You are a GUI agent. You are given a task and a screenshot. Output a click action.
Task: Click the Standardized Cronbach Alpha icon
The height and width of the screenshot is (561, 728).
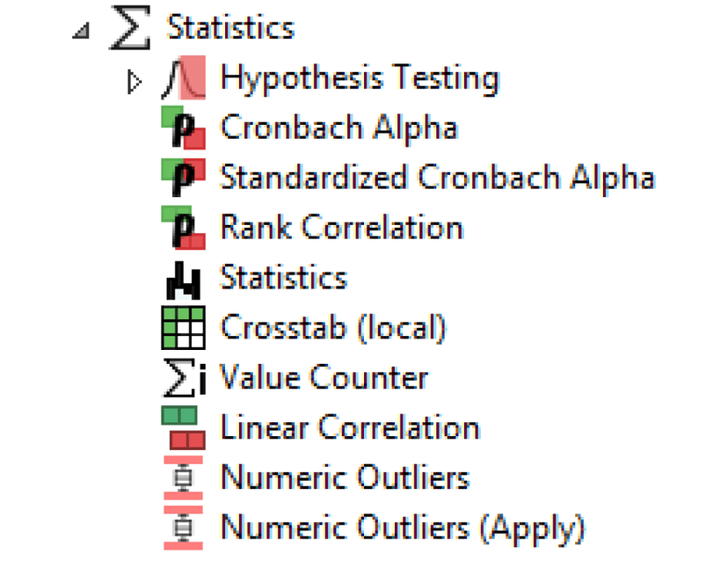(183, 178)
